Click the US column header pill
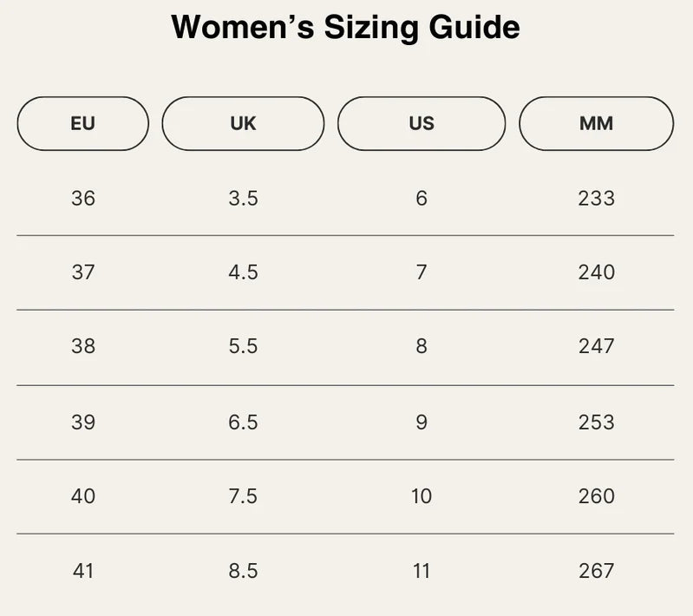Image resolution: width=693 pixels, height=616 pixels. pyautogui.click(x=422, y=123)
